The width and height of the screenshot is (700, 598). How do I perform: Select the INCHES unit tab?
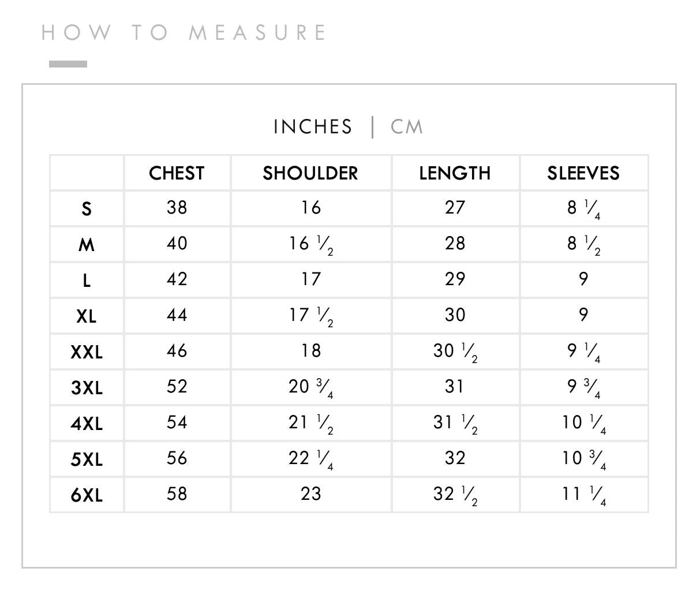point(313,127)
